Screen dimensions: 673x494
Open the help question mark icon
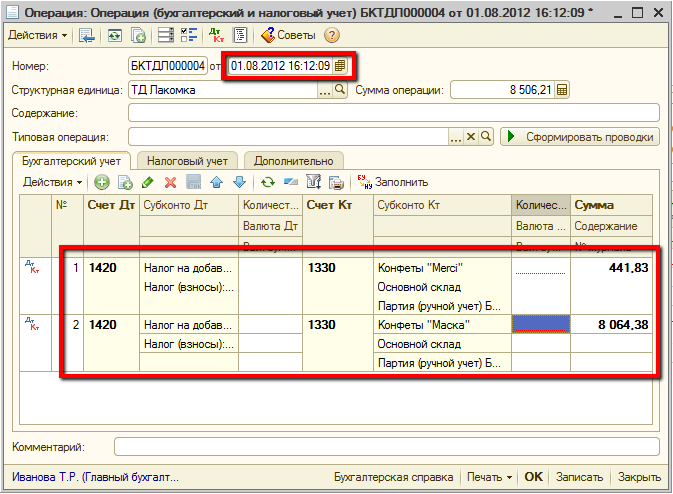pyautogui.click(x=332, y=35)
